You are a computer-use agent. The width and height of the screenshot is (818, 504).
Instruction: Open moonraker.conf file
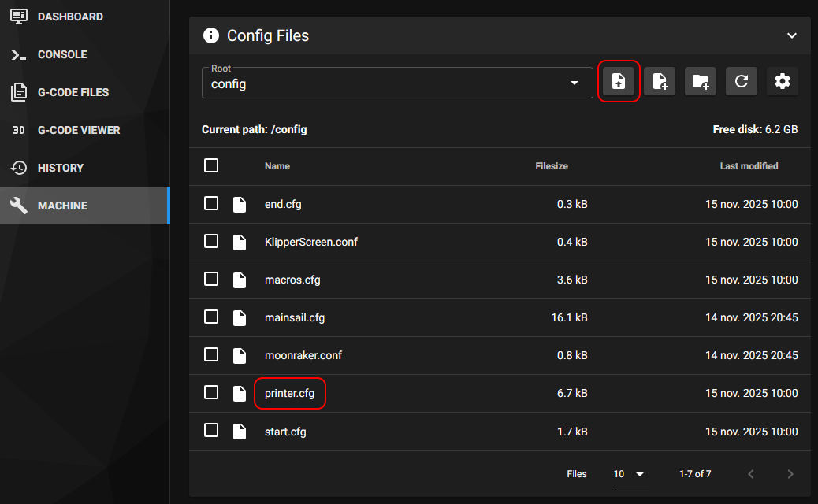coord(303,355)
